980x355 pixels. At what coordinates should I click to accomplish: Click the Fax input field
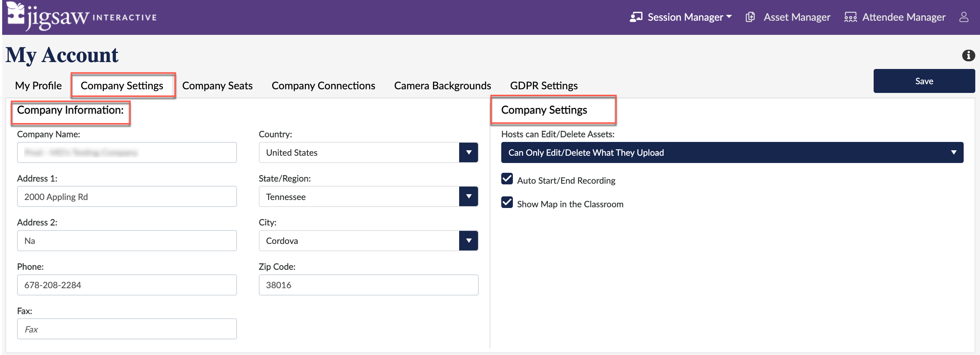point(127,329)
